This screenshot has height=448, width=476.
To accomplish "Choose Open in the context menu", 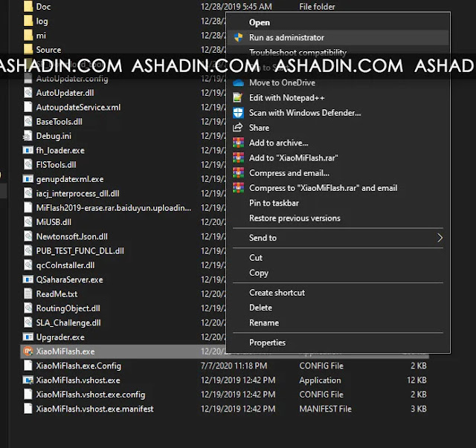I will coord(260,22).
